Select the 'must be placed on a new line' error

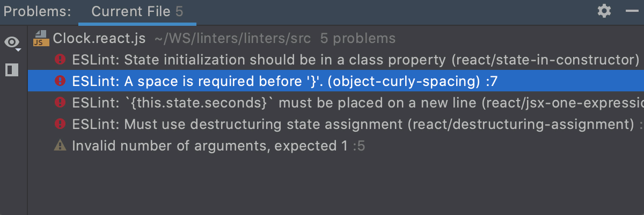(x=335, y=103)
